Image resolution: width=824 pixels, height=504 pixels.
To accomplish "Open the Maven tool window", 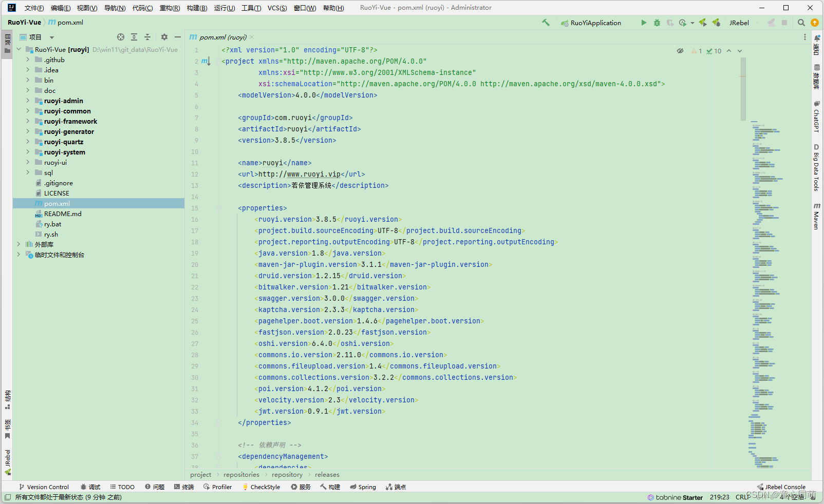I will point(817,216).
